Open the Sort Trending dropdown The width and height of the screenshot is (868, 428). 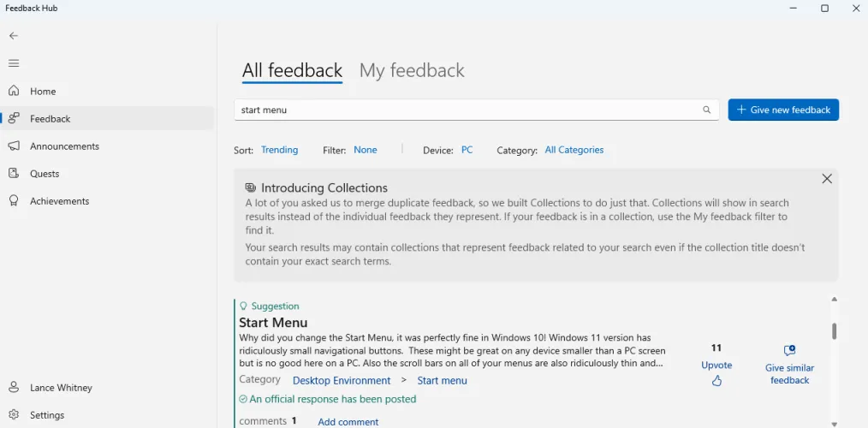coord(279,150)
